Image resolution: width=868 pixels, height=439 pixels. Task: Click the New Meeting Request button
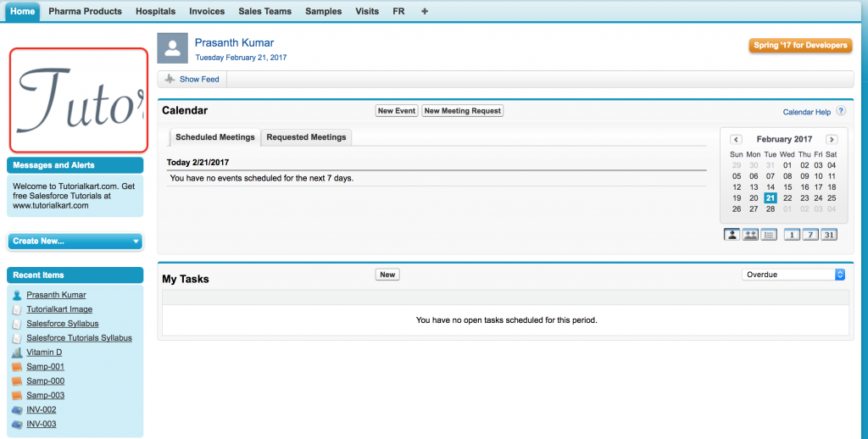pyautogui.click(x=462, y=111)
